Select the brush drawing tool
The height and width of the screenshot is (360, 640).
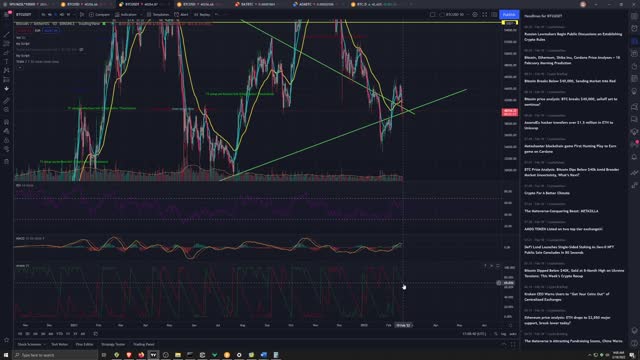point(6,52)
